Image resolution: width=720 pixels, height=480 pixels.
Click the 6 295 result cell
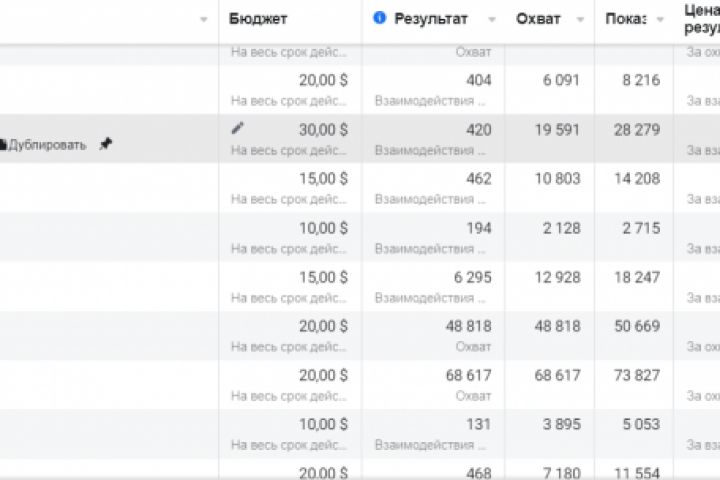pyautogui.click(x=473, y=277)
